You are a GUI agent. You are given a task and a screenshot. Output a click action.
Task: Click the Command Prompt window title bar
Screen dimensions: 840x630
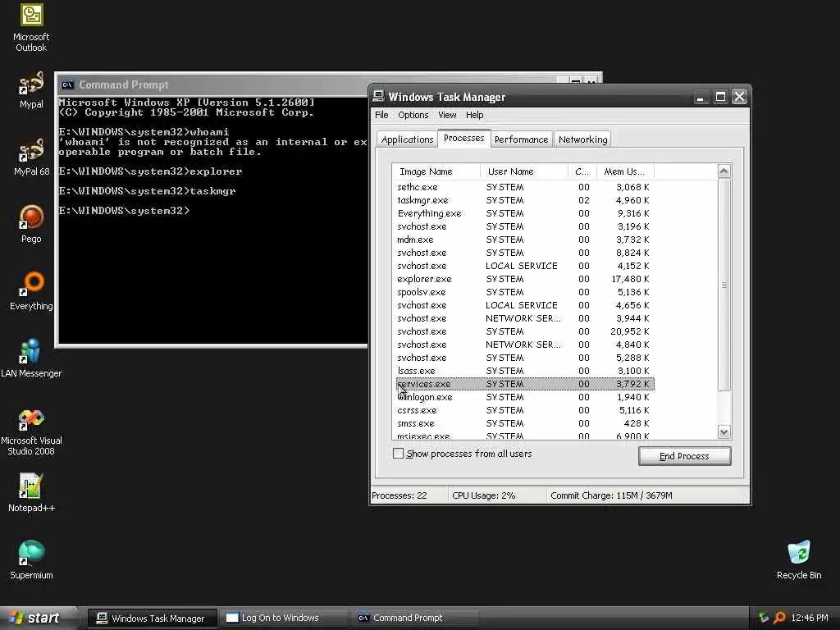click(214, 84)
